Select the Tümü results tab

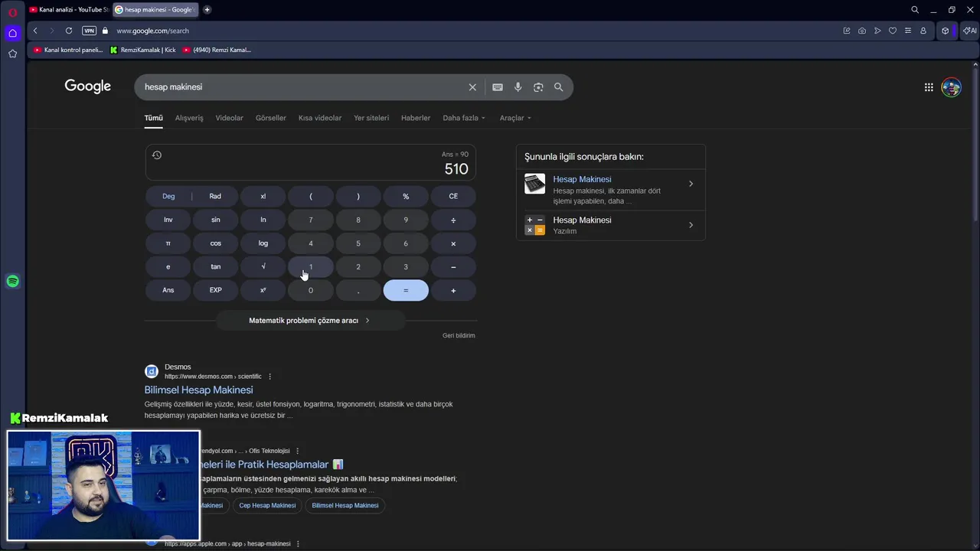click(x=154, y=118)
